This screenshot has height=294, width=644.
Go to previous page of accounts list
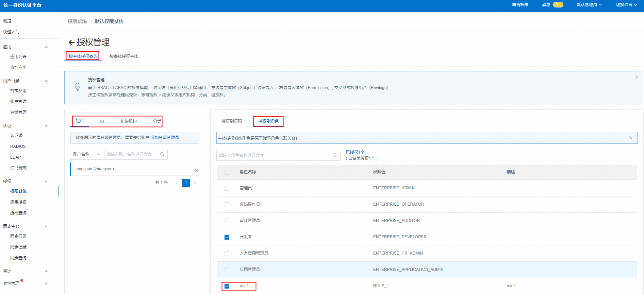point(177,183)
